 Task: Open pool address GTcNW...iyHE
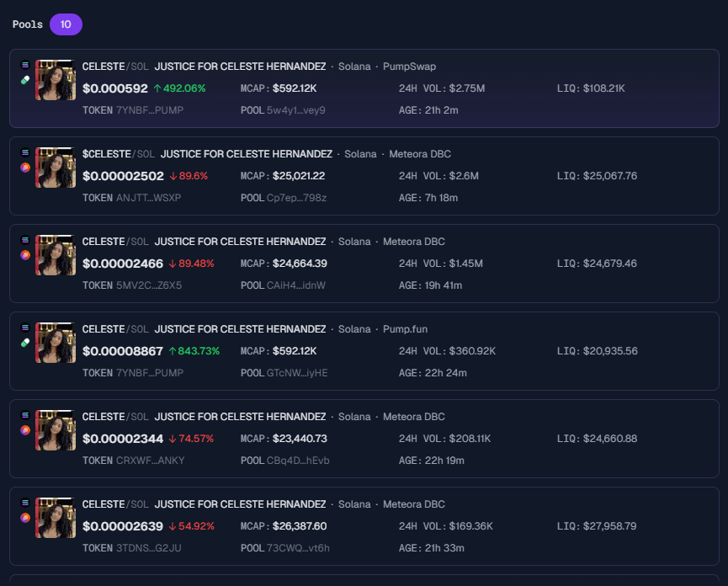pyautogui.click(x=297, y=373)
